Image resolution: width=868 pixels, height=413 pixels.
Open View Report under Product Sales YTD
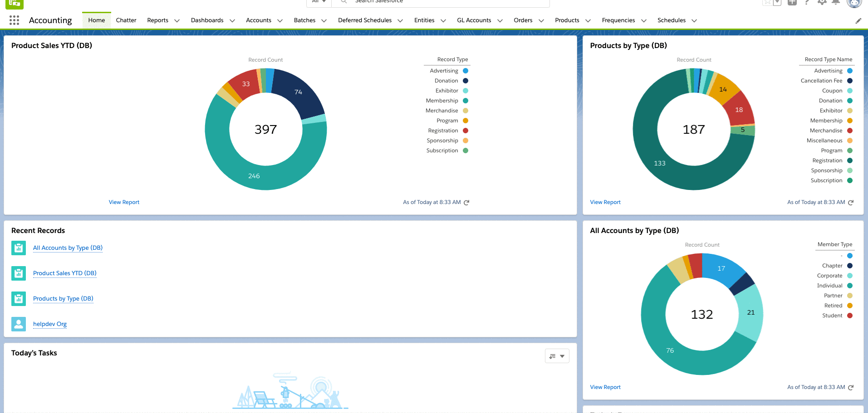(124, 202)
